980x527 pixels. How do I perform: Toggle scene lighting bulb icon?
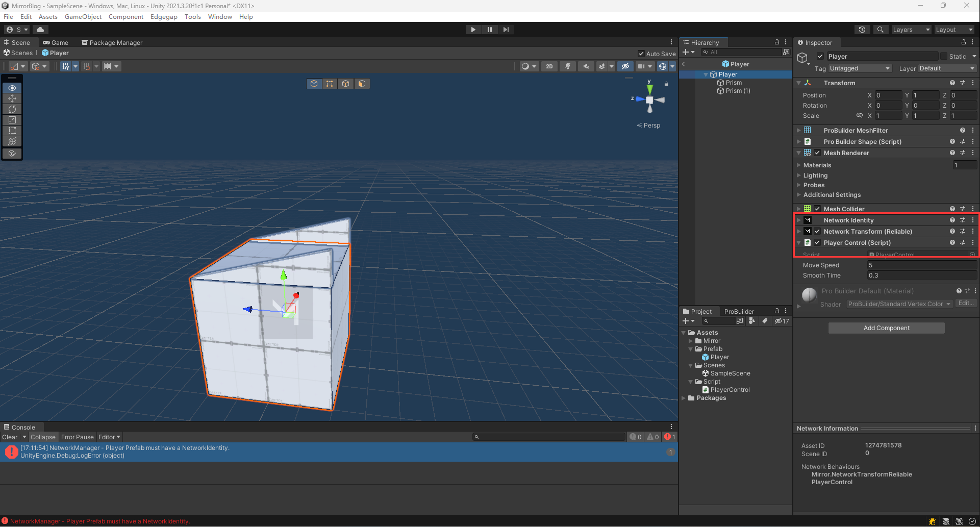click(x=567, y=66)
